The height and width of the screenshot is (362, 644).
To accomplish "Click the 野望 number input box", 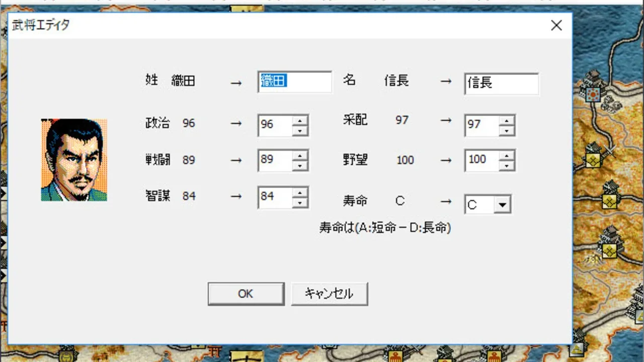I will tap(481, 160).
